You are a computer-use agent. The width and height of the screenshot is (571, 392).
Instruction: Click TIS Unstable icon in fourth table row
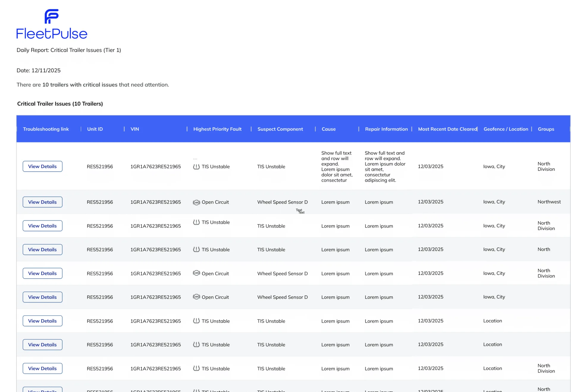coord(196,249)
